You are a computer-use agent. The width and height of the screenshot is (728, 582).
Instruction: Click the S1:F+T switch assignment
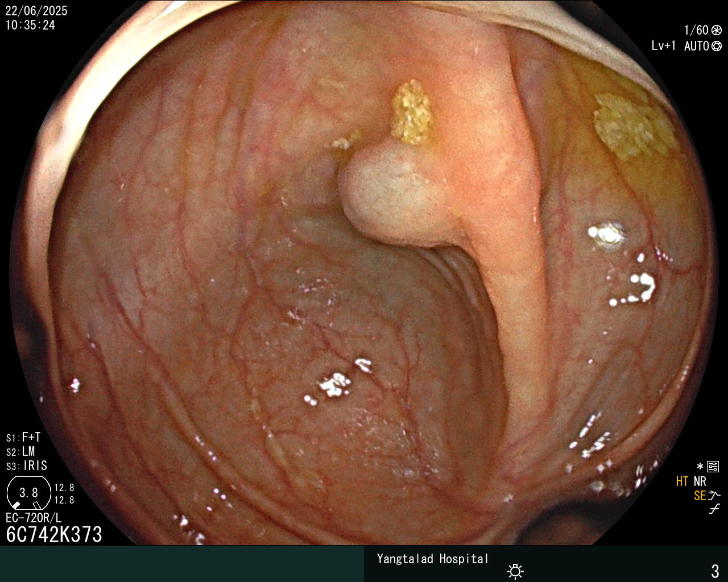pos(23,437)
